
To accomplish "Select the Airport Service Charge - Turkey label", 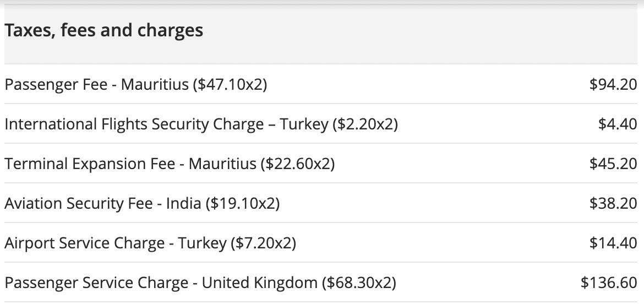I will pyautogui.click(x=116, y=243).
